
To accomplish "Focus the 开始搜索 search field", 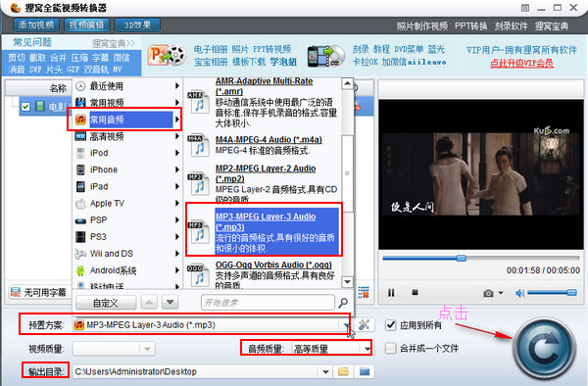I will click(268, 303).
